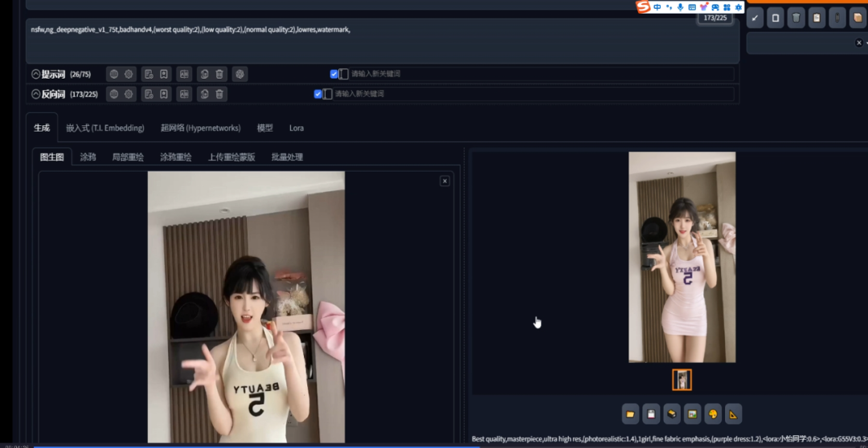Collapse the 提示词 section with its chevron

[36, 74]
